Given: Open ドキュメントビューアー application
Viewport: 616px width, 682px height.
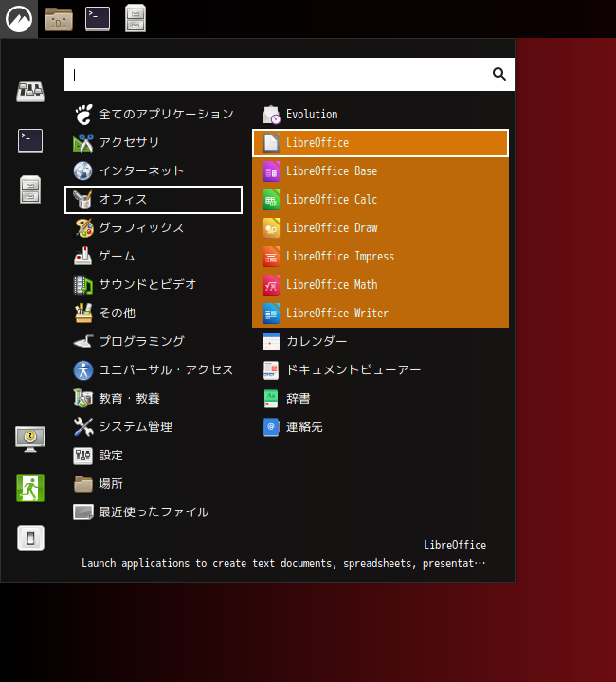Looking at the screenshot, I should pos(381,370).
